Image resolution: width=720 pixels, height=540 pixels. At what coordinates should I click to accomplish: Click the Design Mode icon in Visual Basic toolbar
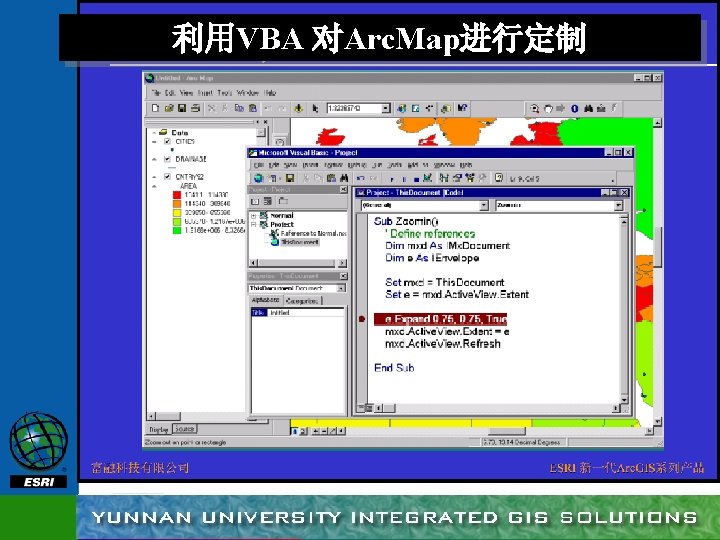428,178
